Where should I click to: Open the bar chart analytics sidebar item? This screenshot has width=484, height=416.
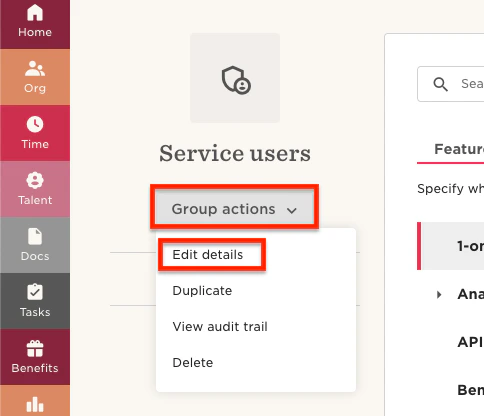(x=35, y=401)
